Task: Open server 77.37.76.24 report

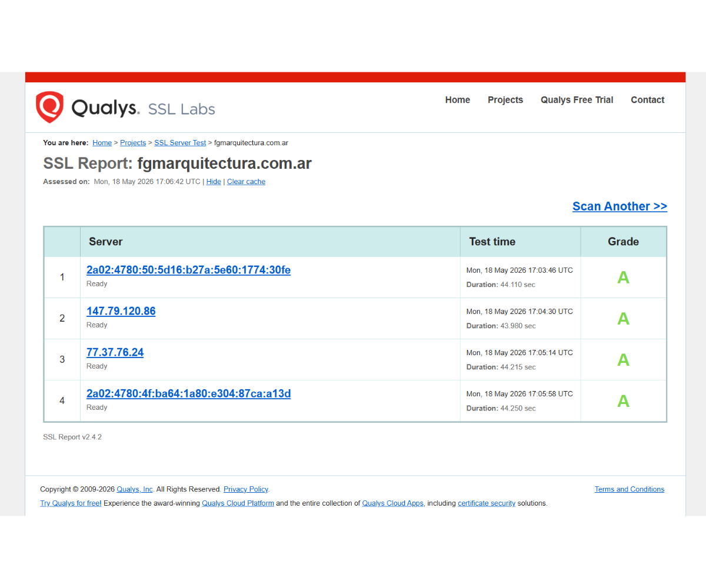Action: click(115, 352)
